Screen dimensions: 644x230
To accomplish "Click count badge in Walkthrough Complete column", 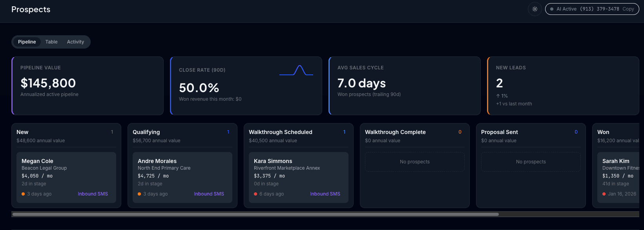I will coord(460,132).
